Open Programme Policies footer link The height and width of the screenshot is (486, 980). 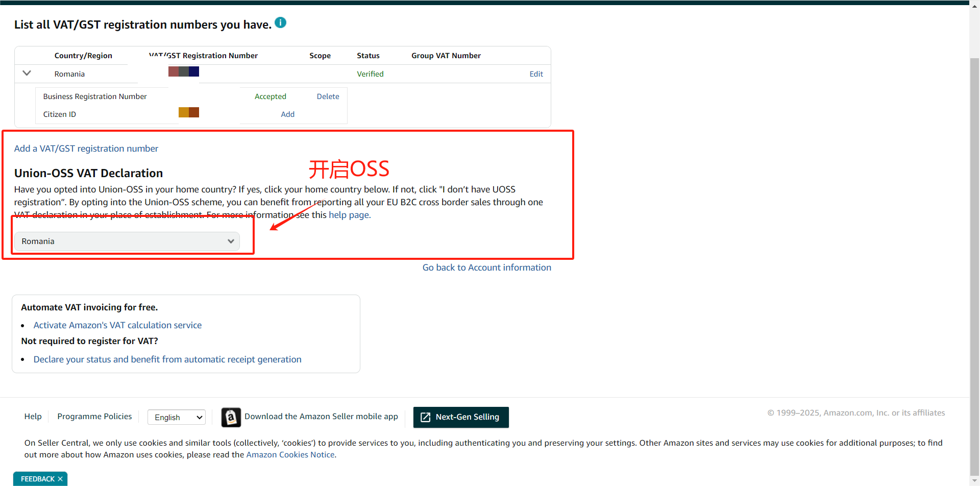[x=94, y=417]
